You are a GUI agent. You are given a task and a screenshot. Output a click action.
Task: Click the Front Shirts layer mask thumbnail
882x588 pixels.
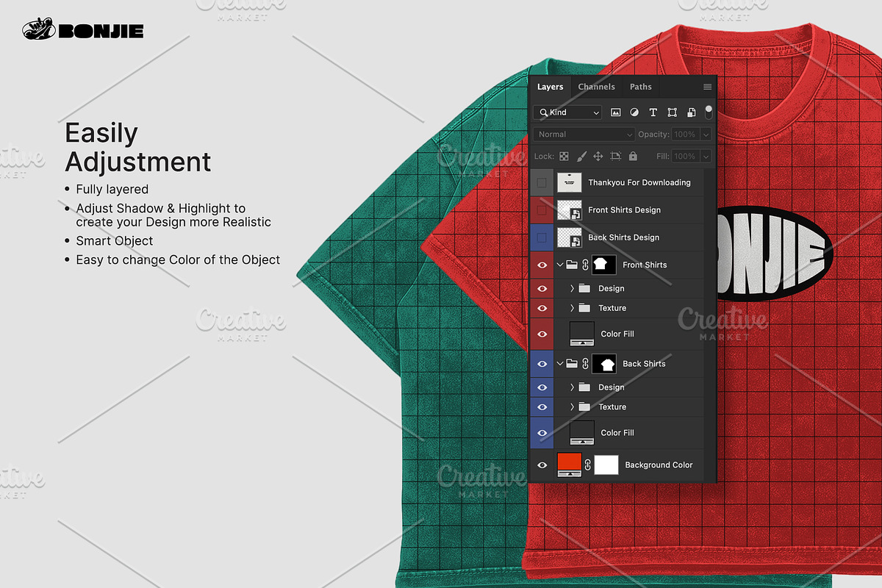(x=604, y=265)
